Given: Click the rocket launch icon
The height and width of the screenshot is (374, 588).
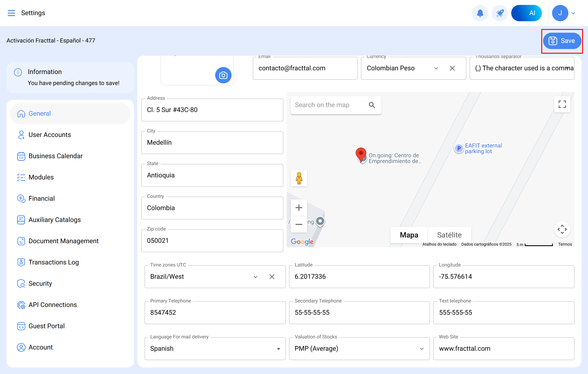Looking at the screenshot, I should [x=500, y=13].
